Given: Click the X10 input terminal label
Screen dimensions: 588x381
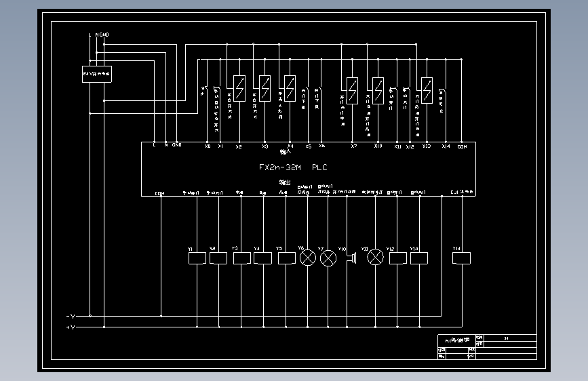Looking at the screenshot, I should 378,146.
